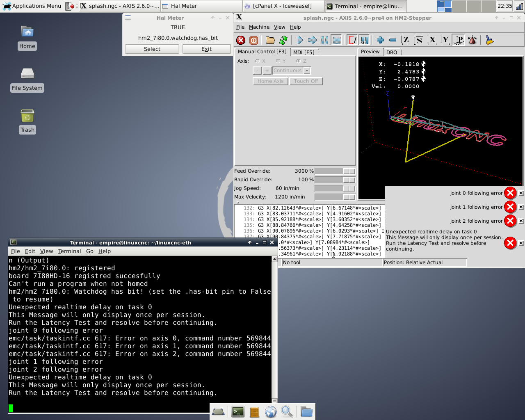Image resolution: width=525 pixels, height=420 pixels.
Task: Open a G-code file with the folder icon
Action: click(270, 40)
